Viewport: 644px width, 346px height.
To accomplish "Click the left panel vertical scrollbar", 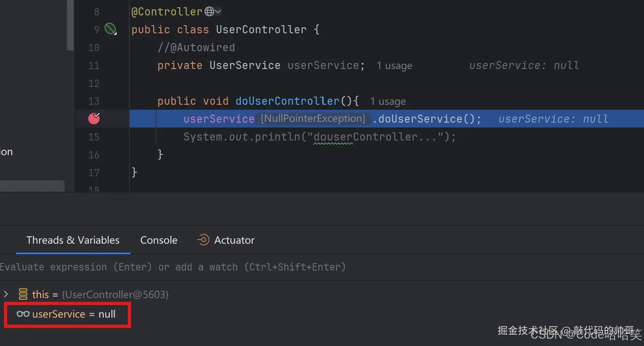I will coord(70,25).
